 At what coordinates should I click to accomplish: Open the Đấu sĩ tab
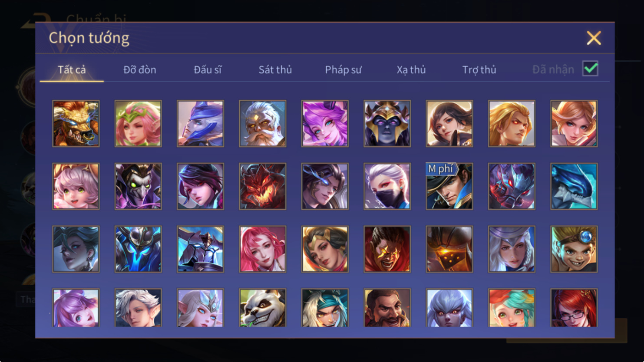208,69
